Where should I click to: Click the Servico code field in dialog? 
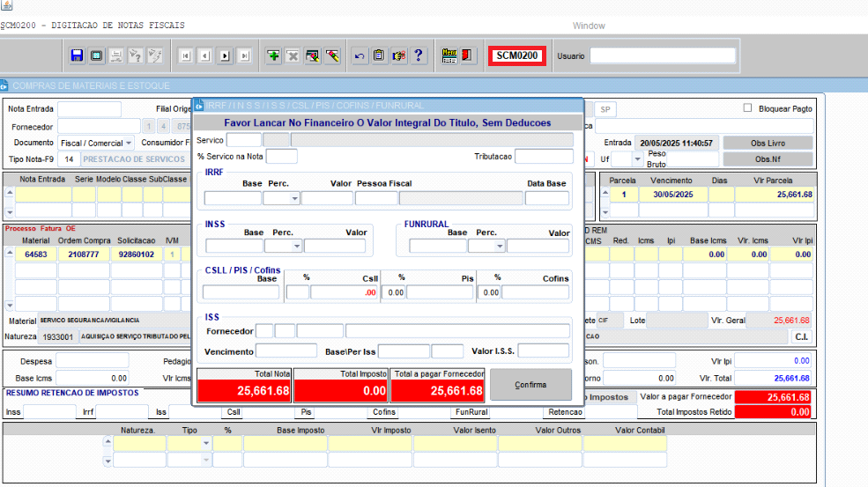(x=244, y=140)
